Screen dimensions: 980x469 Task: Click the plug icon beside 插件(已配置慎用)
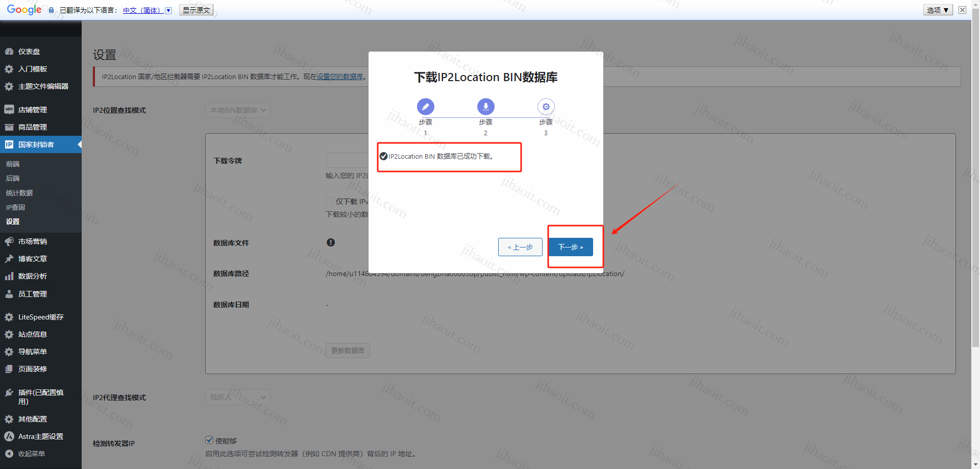tap(9, 392)
